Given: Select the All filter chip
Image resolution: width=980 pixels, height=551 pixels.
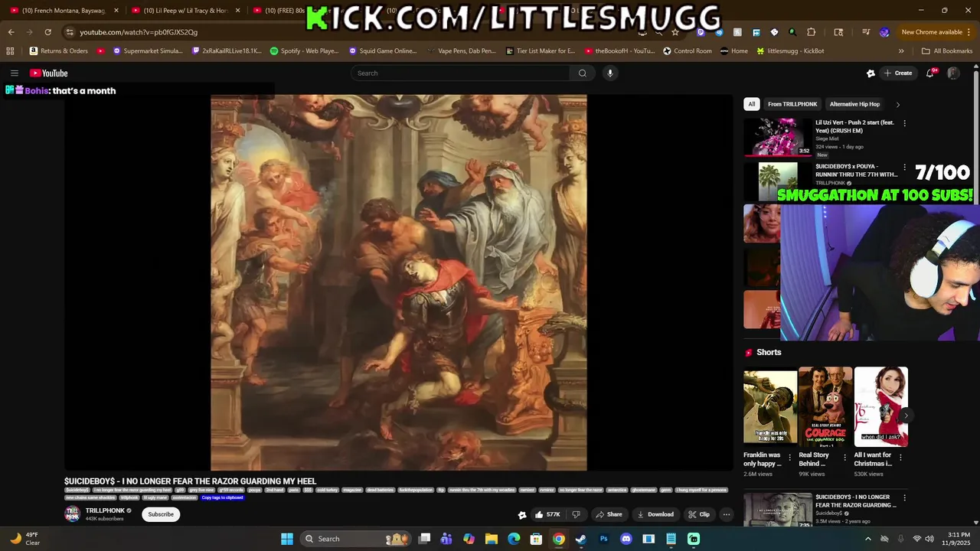Looking at the screenshot, I should (752, 104).
